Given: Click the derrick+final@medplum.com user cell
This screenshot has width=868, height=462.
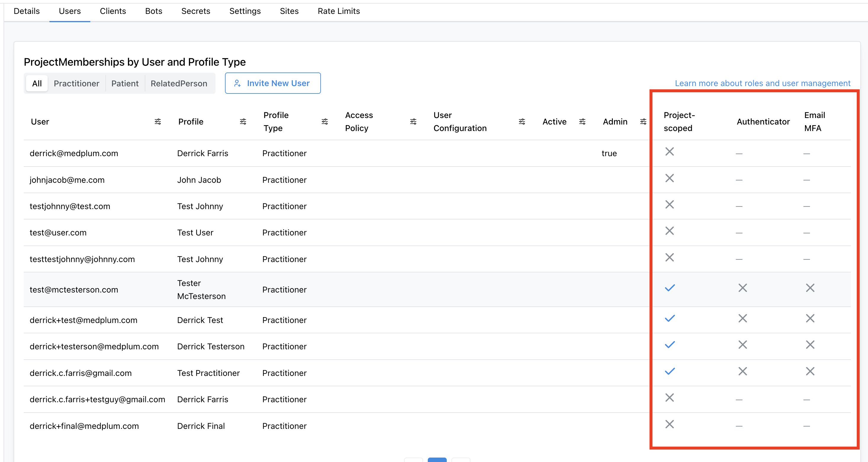Looking at the screenshot, I should pyautogui.click(x=84, y=426).
